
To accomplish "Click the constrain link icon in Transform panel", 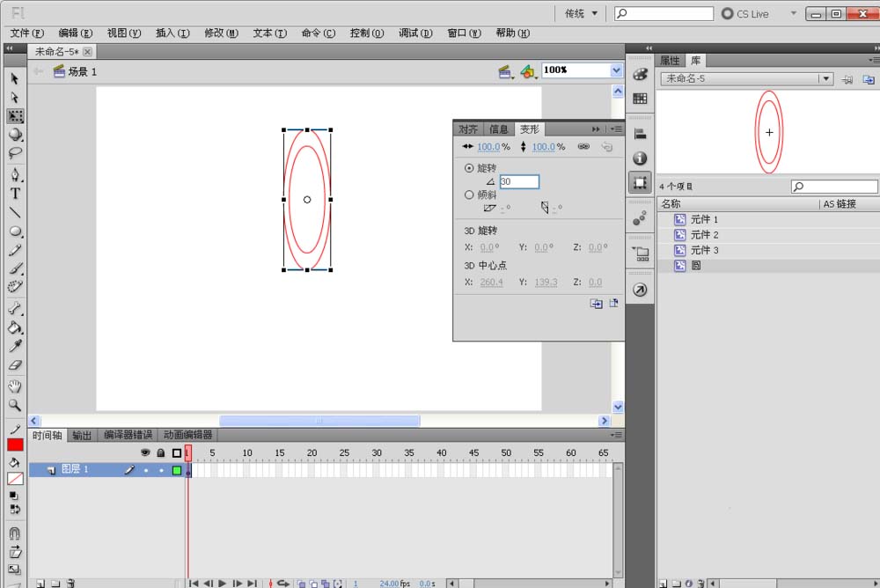I will click(x=583, y=147).
